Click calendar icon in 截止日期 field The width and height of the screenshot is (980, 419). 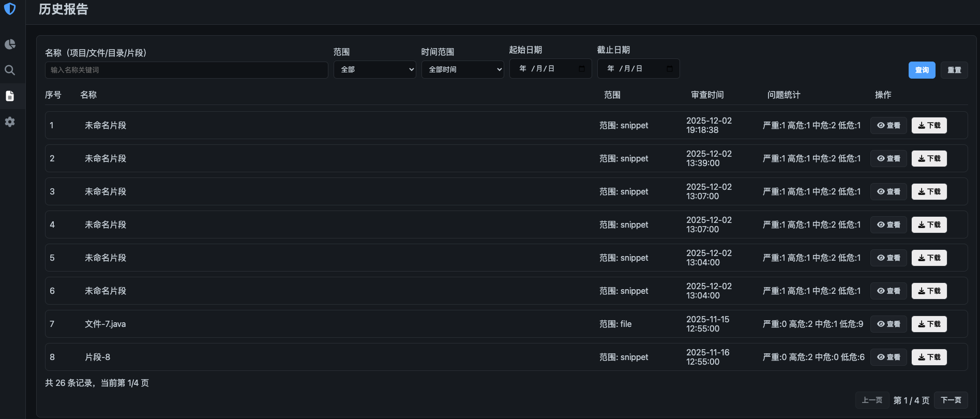[x=670, y=69]
